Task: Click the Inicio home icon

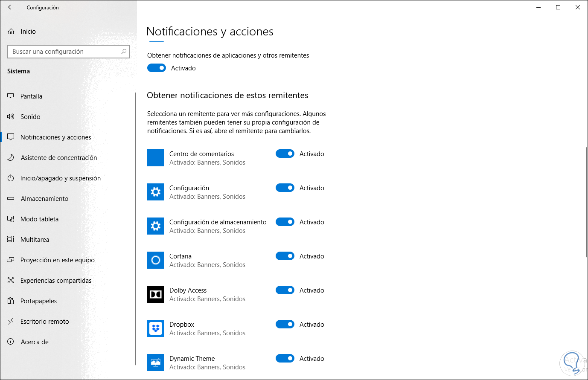Action: (x=11, y=32)
